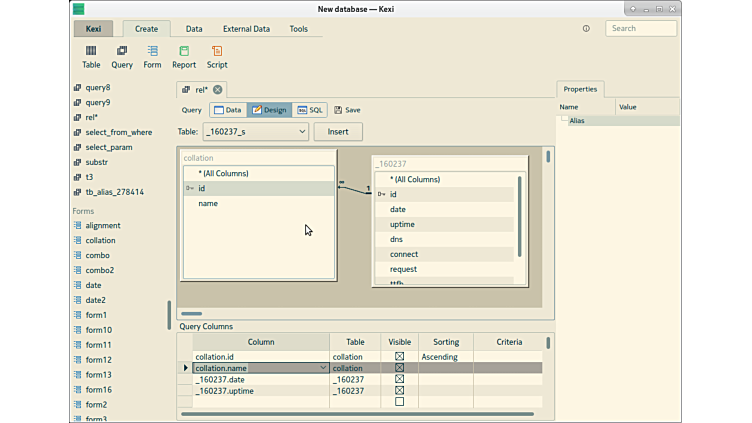This screenshot has width=752, height=423.
Task: Save the query design
Action: [x=347, y=110]
